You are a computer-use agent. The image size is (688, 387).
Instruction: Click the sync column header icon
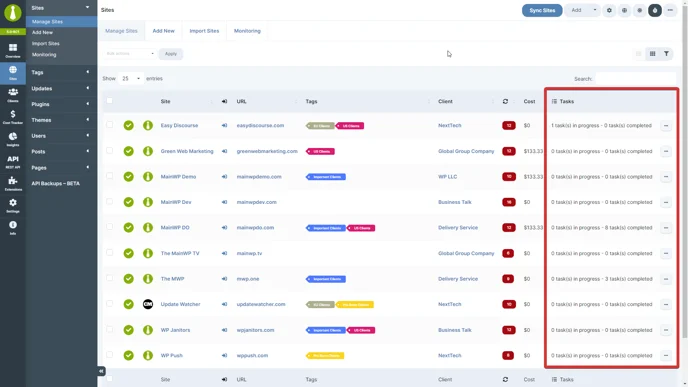coord(505,101)
